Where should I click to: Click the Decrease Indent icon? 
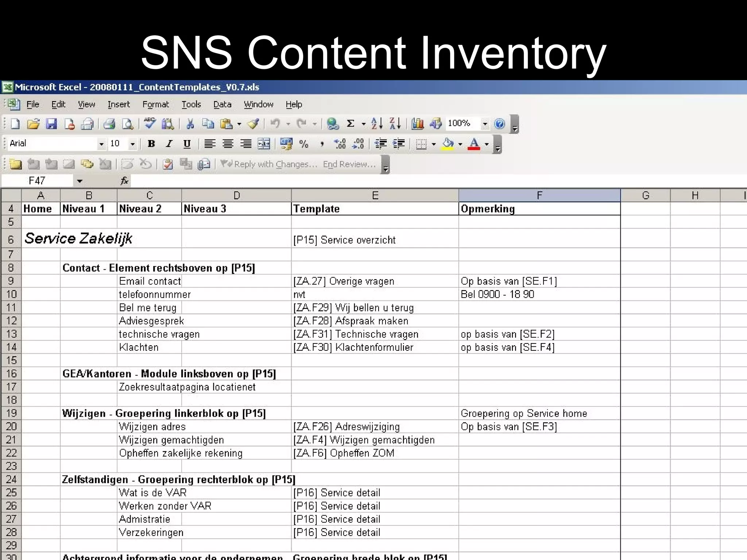point(380,144)
